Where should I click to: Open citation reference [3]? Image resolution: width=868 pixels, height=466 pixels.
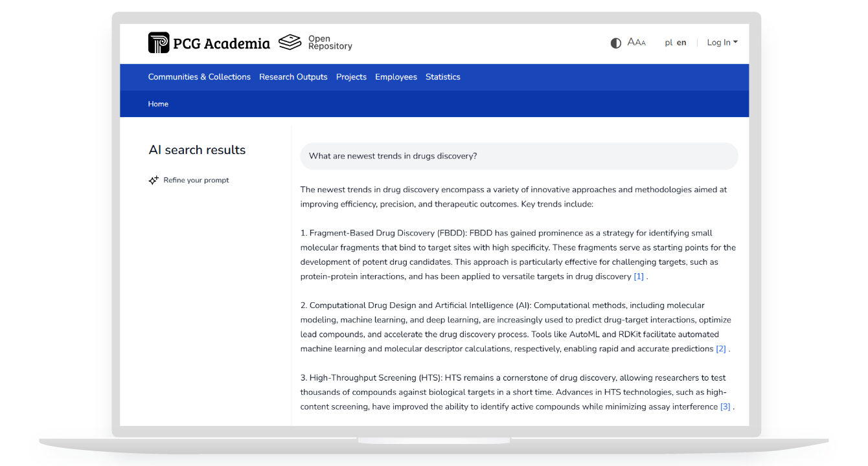(x=725, y=407)
